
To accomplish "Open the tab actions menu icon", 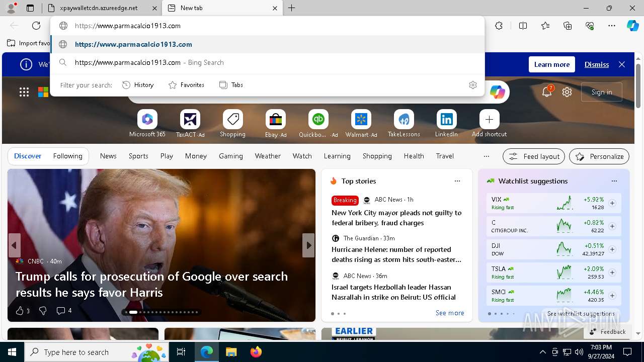I will [30, 8].
